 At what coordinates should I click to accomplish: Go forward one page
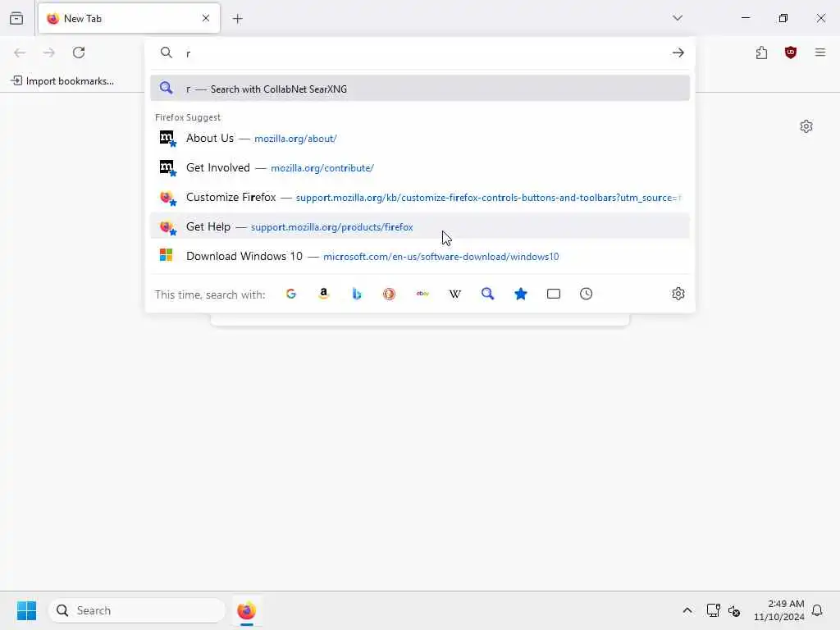tap(49, 52)
